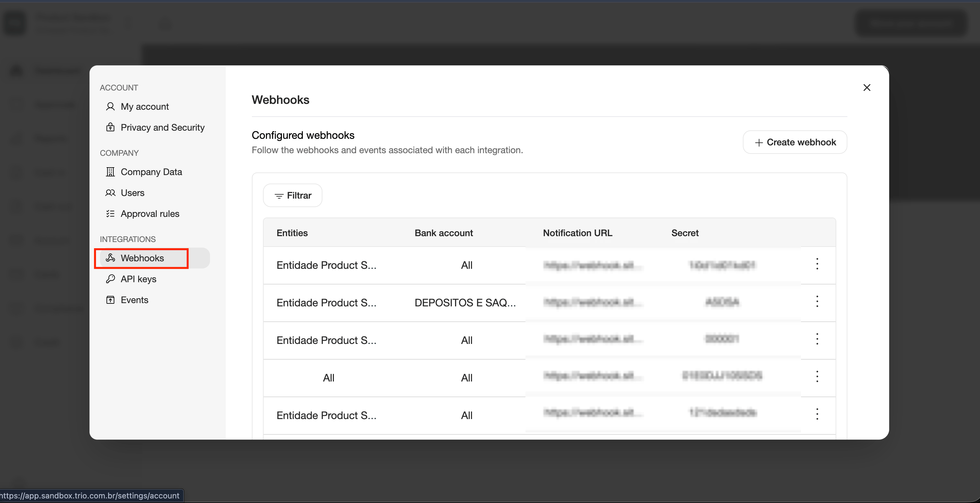The height and width of the screenshot is (503, 980).
Task: Close the settings dialog with X
Action: (867, 88)
